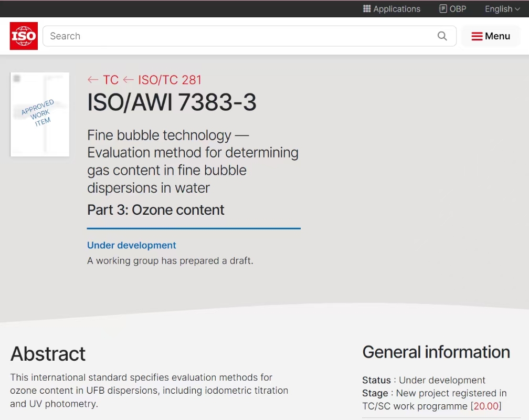Open the Menu label in header

498,36
